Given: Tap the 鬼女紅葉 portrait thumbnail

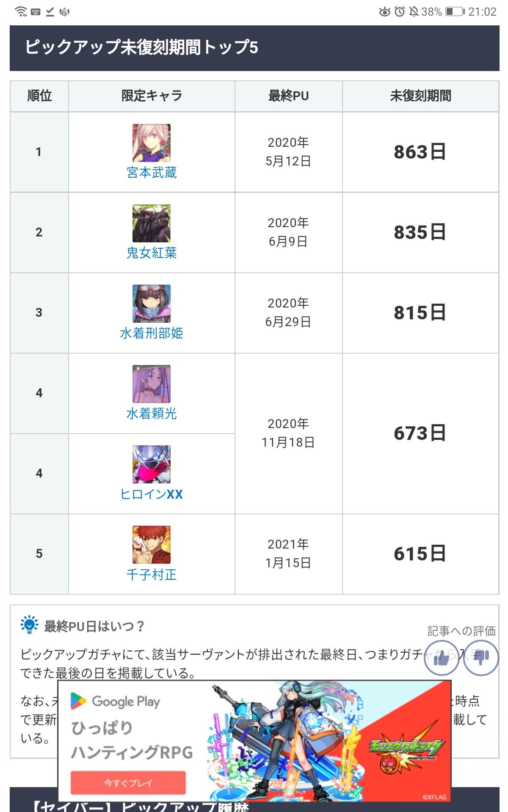Looking at the screenshot, I should click(152, 223).
